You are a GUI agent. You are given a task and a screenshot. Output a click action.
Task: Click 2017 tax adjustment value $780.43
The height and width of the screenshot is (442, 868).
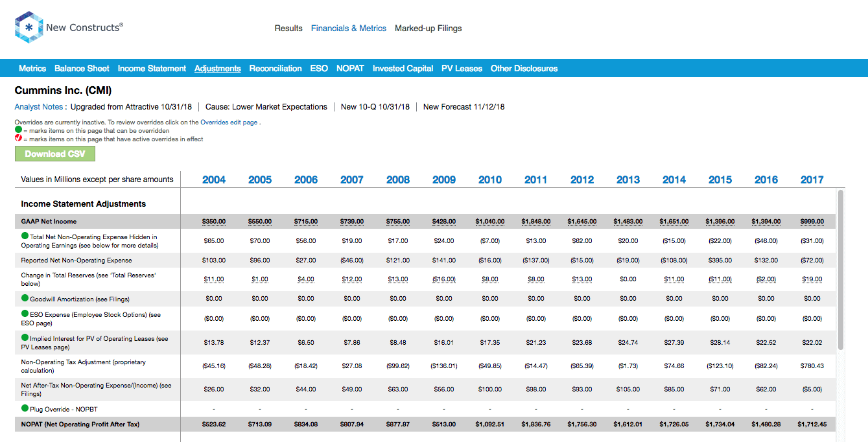(x=812, y=366)
